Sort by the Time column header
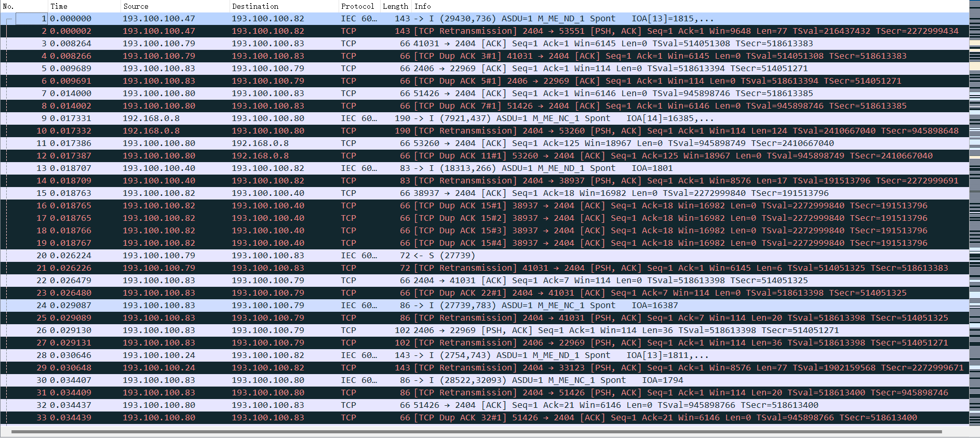The width and height of the screenshot is (980, 438). click(84, 6)
